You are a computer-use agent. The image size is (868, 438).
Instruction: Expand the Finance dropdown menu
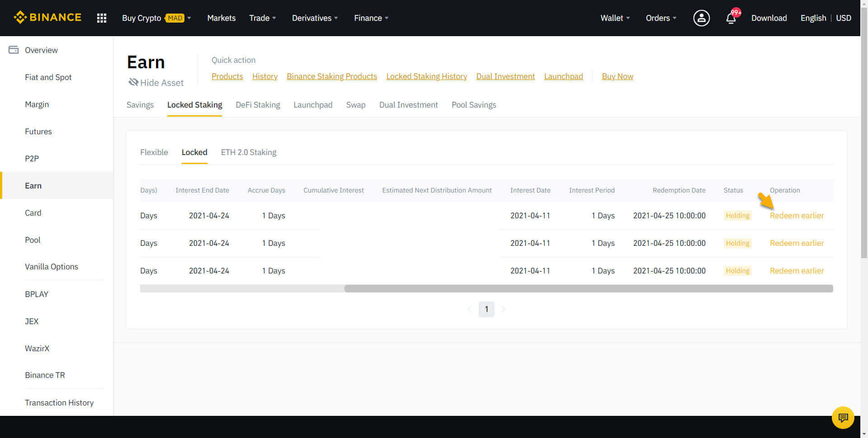(x=371, y=18)
